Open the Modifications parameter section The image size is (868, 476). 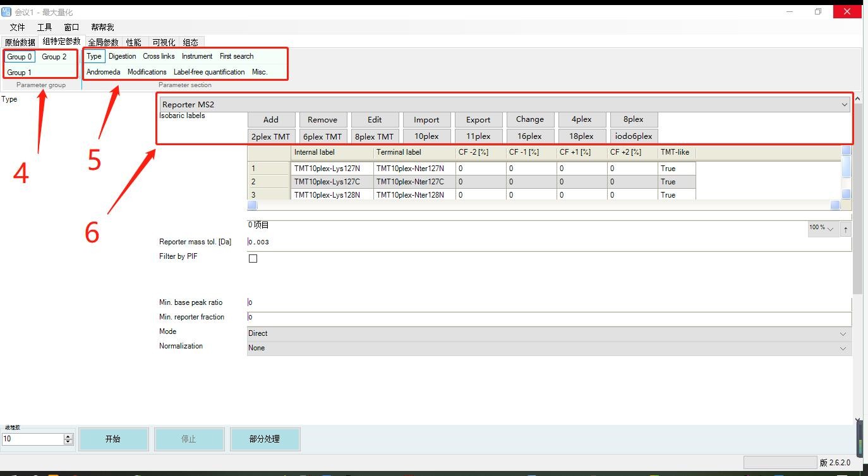pos(147,72)
